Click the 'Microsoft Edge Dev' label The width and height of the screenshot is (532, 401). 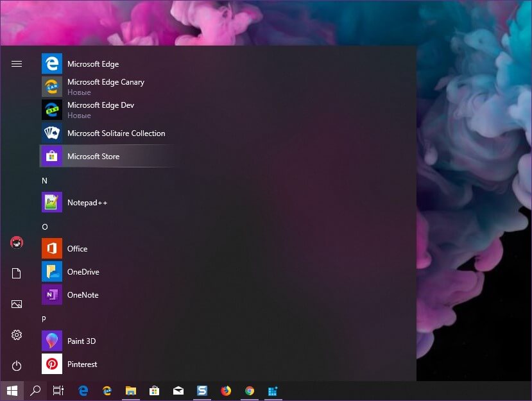pos(101,105)
